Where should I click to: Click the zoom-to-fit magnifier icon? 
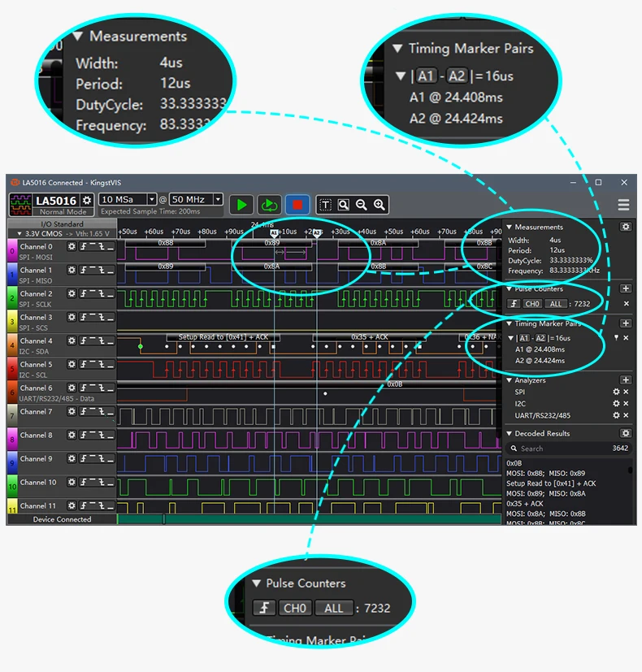(343, 205)
